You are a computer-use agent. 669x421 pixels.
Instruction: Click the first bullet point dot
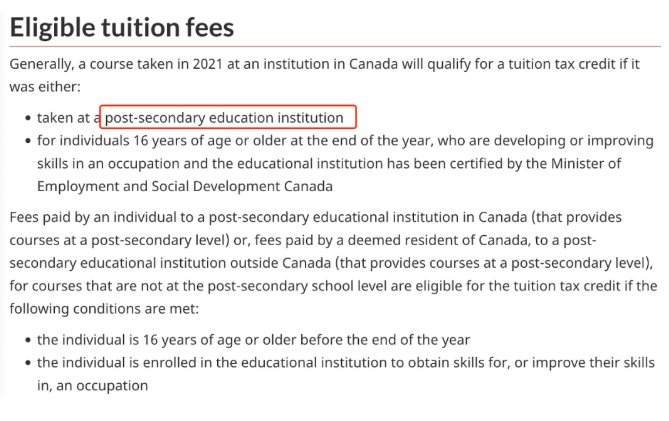point(28,118)
